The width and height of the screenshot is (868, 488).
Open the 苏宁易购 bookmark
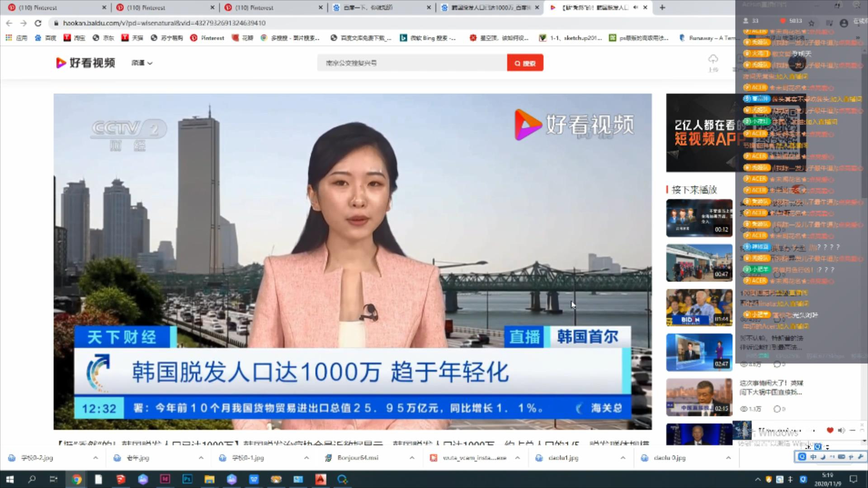click(x=167, y=38)
